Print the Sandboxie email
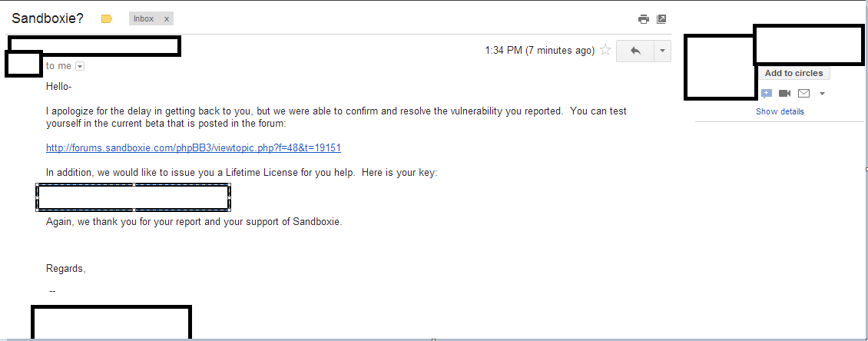 [644, 19]
